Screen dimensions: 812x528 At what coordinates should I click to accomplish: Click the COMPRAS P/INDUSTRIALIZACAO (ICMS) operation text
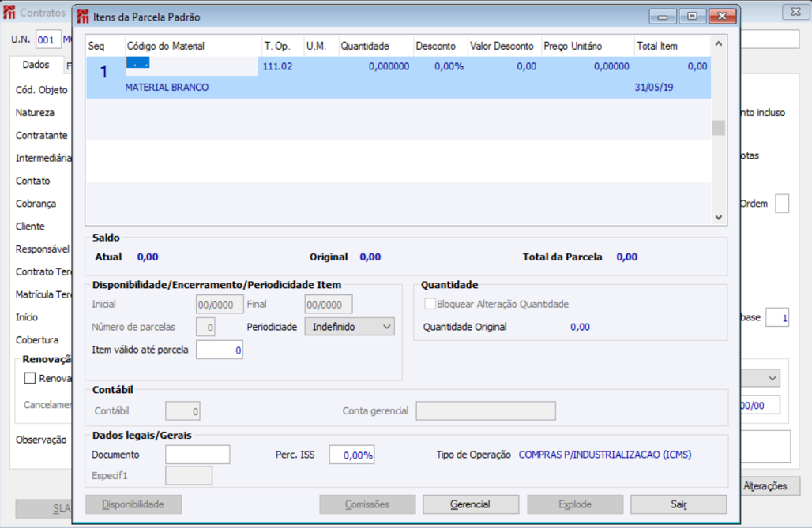[605, 455]
